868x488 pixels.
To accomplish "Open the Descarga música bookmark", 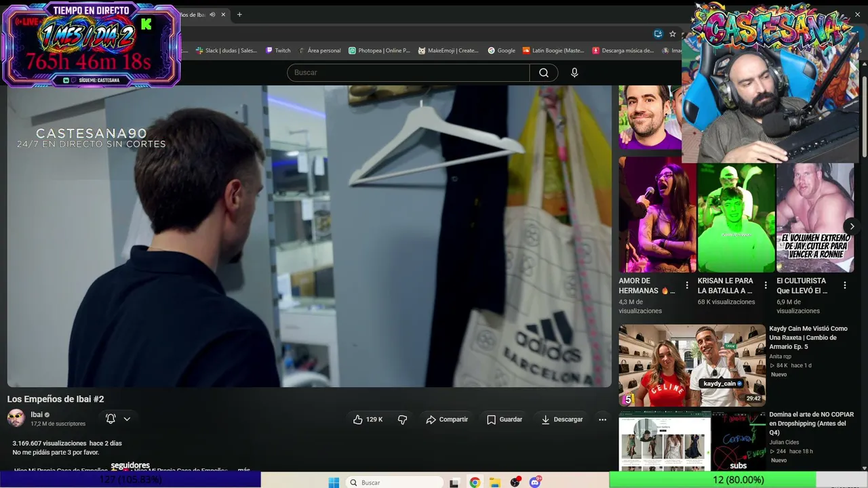I will [x=623, y=50].
